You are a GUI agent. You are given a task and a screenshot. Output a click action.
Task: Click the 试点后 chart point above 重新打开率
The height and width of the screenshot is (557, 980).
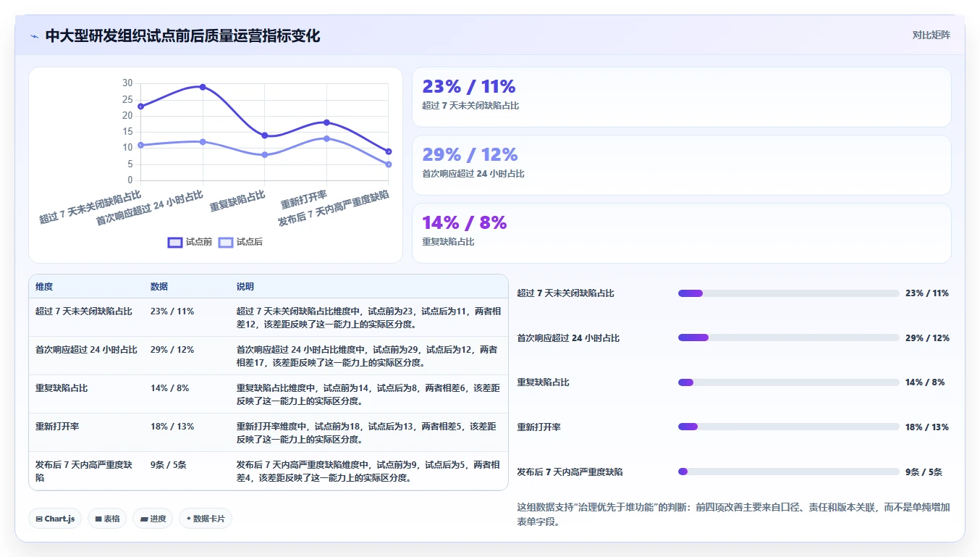[326, 138]
